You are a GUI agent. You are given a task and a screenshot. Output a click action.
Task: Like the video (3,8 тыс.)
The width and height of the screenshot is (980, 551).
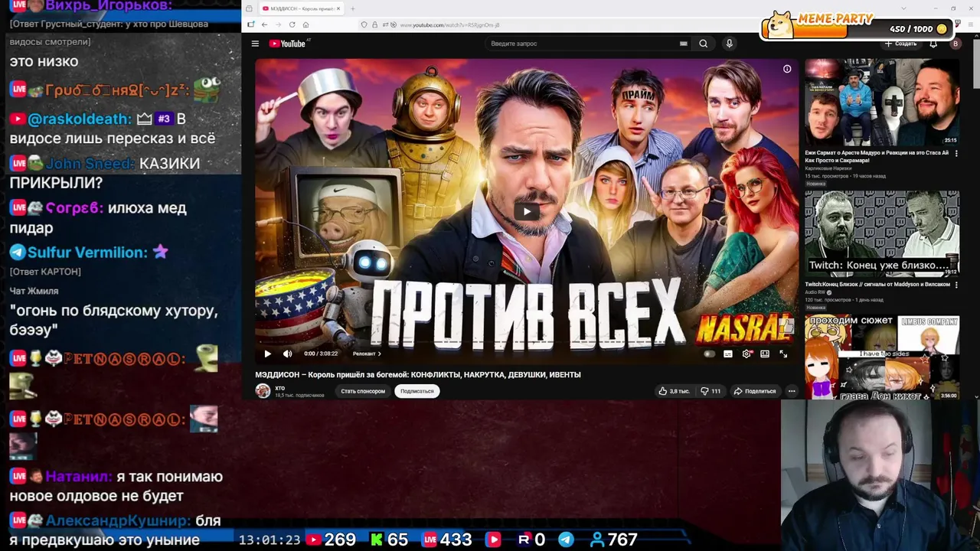674,391
